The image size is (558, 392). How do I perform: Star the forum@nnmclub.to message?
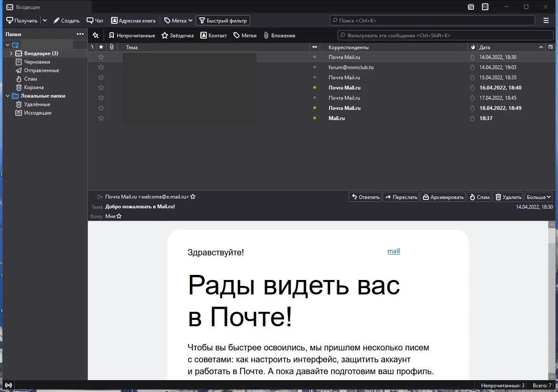[x=101, y=67]
